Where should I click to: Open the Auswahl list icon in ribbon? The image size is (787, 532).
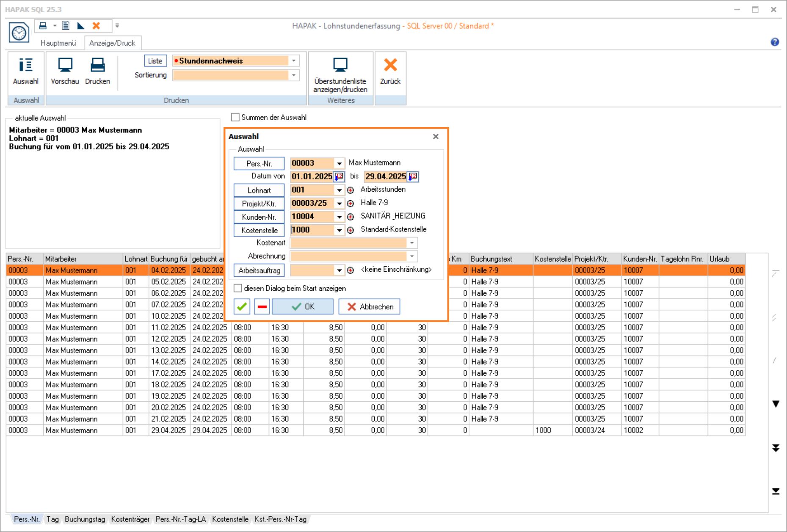pyautogui.click(x=25, y=66)
